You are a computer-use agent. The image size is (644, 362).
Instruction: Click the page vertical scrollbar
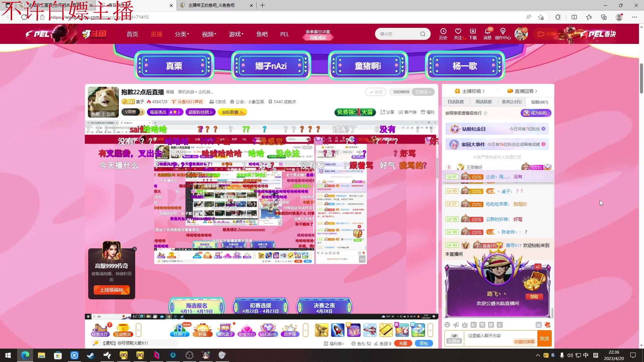coord(641,78)
